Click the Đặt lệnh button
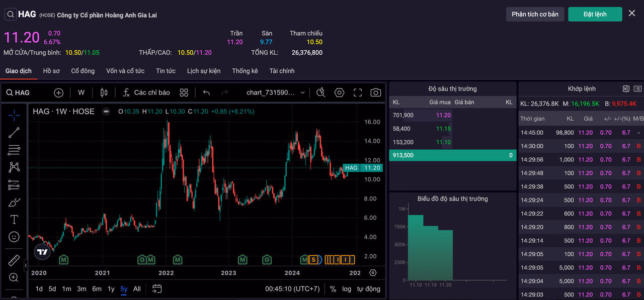644x300 pixels. [595, 14]
